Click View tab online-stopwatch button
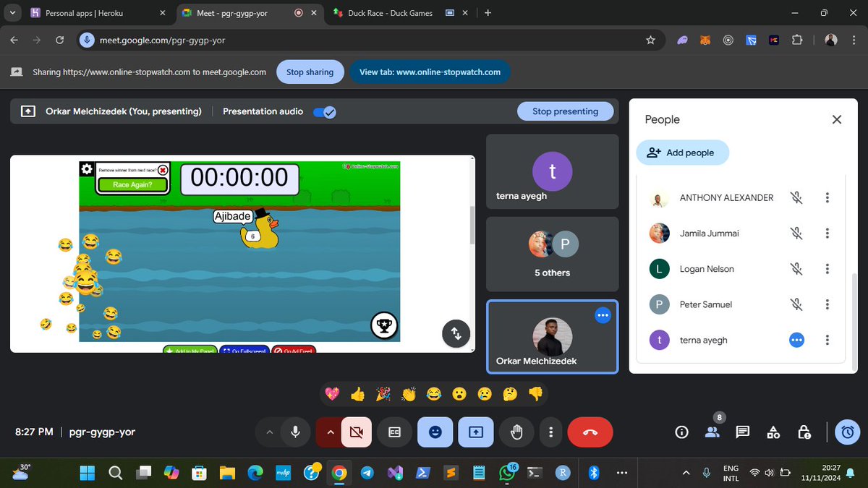The width and height of the screenshot is (868, 488). tap(430, 72)
